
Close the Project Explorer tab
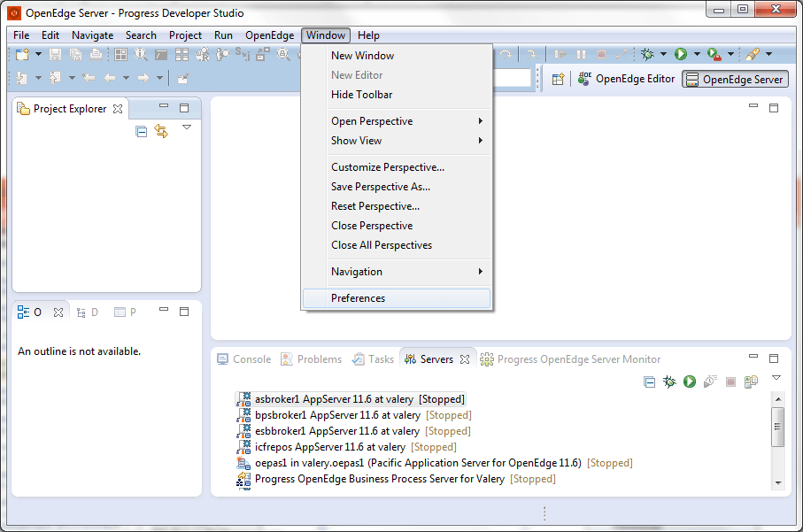click(x=118, y=109)
